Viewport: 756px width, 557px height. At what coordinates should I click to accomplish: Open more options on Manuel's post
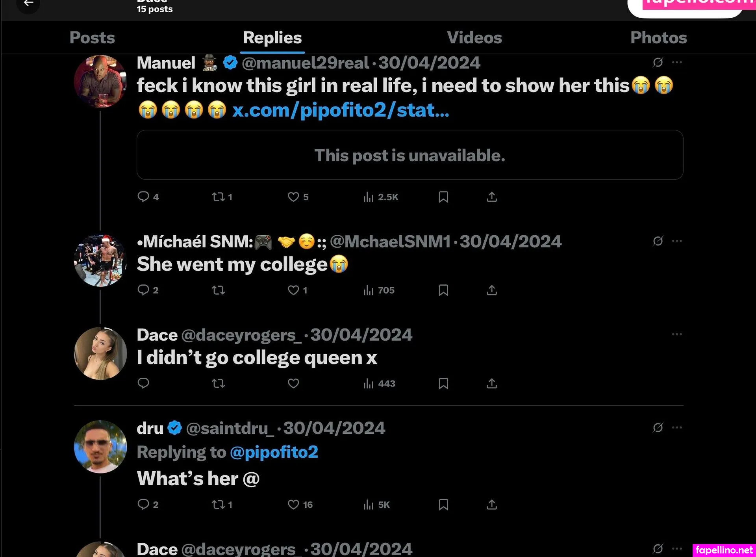(x=677, y=62)
